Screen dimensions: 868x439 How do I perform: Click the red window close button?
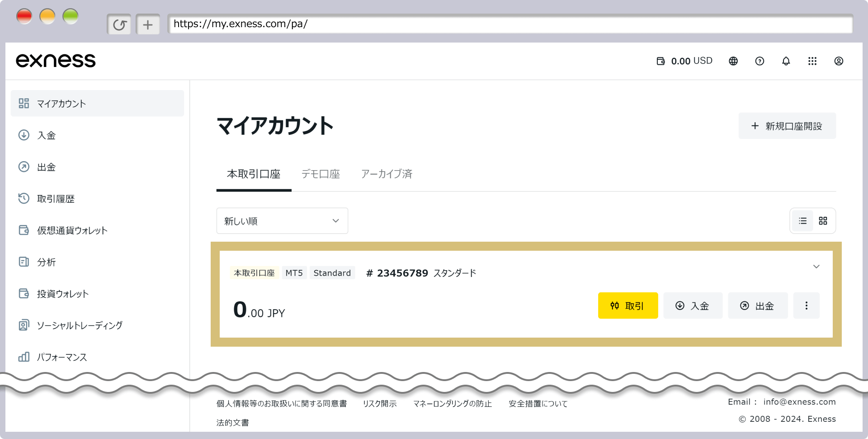24,16
